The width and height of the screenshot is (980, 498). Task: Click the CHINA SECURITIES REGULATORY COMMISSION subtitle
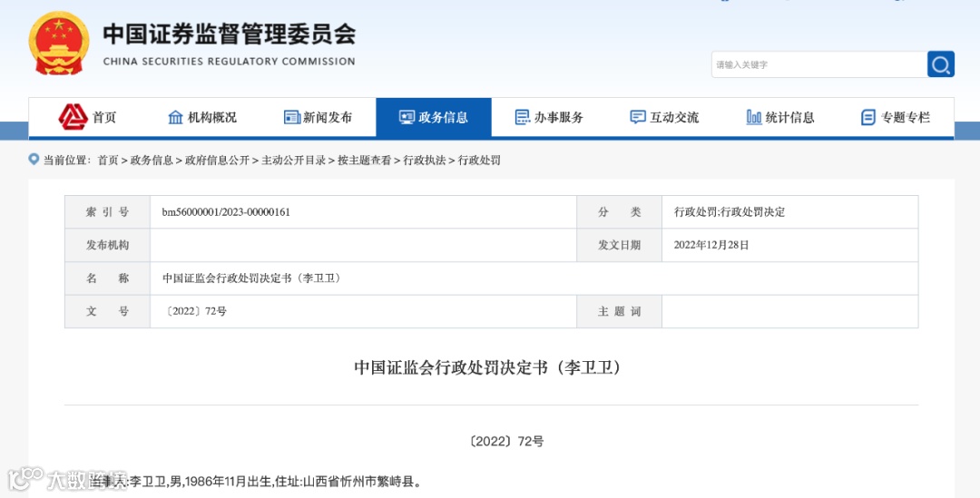tap(229, 62)
